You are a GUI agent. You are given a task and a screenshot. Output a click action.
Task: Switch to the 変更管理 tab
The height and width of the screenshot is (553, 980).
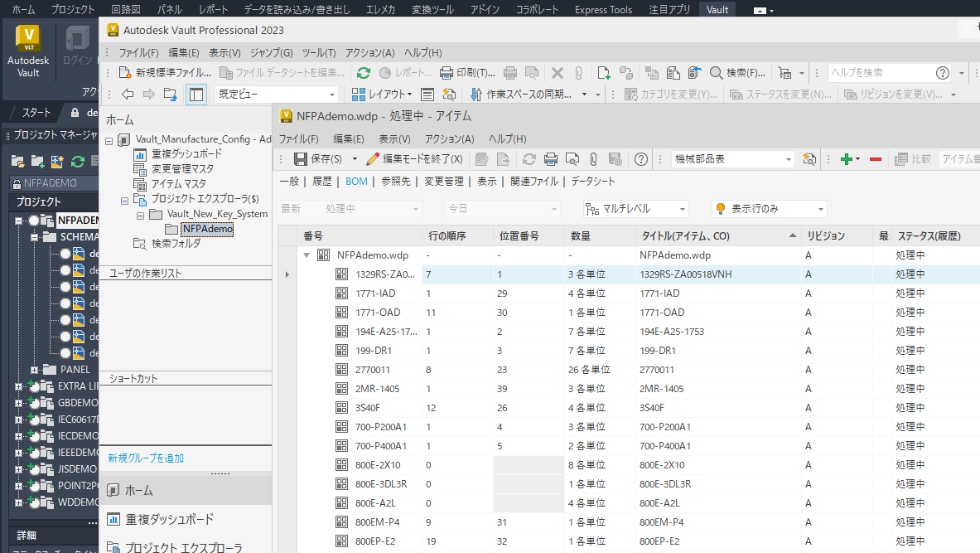click(444, 182)
